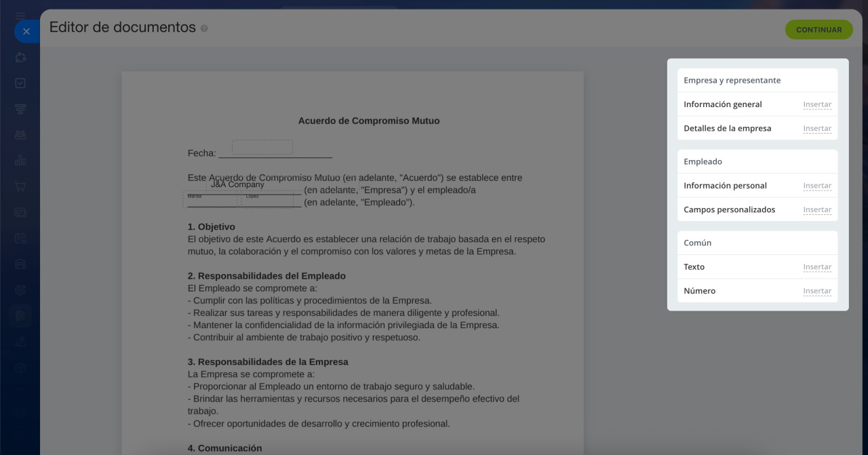The height and width of the screenshot is (455, 868).
Task: Open the target goal icon in sidebar
Action: pyautogui.click(x=20, y=290)
